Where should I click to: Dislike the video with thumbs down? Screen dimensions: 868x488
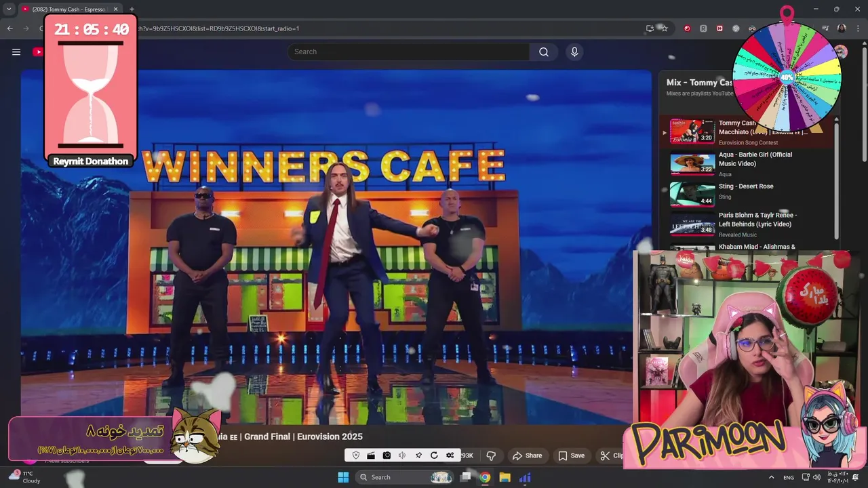pos(491,455)
